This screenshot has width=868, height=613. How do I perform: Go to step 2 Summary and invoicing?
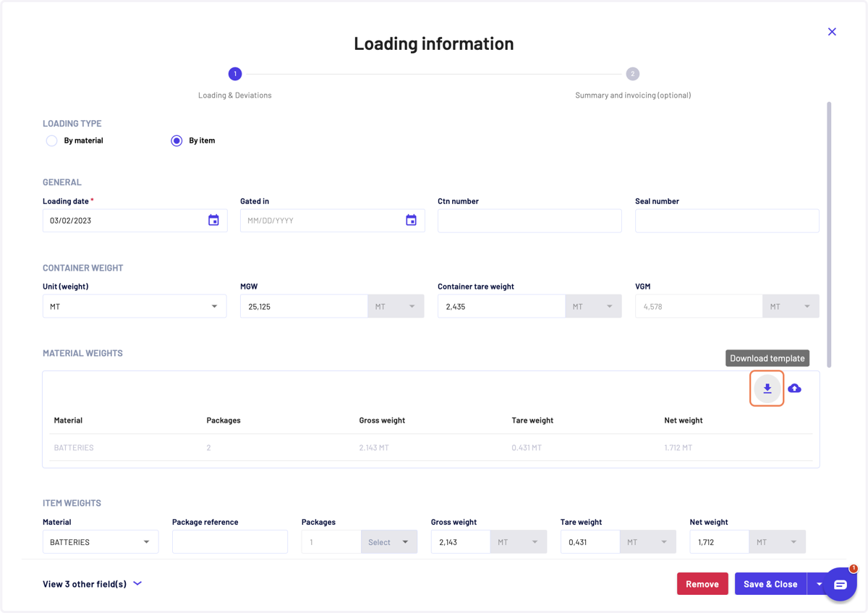click(633, 74)
